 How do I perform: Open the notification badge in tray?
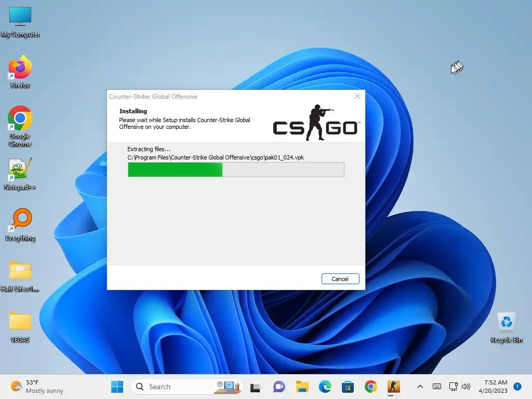pyautogui.click(x=517, y=387)
